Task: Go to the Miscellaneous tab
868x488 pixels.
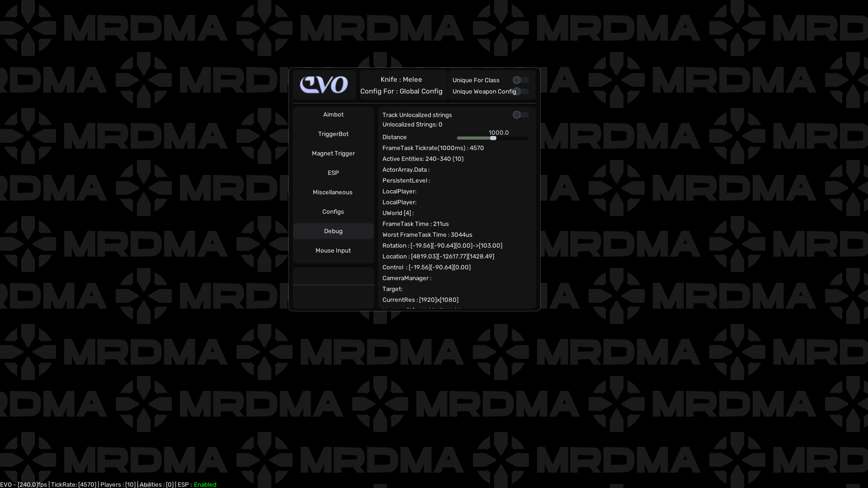Action: click(333, 192)
